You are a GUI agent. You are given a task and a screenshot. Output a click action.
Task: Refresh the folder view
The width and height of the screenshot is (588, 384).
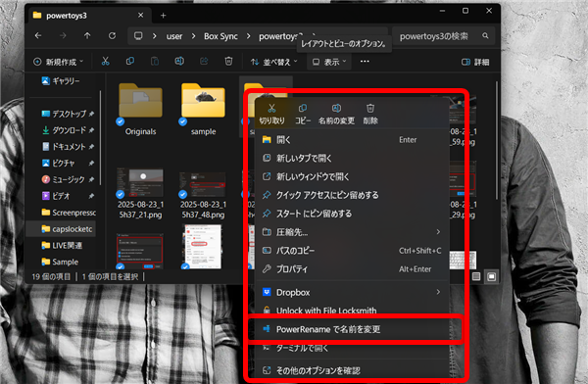click(x=112, y=36)
